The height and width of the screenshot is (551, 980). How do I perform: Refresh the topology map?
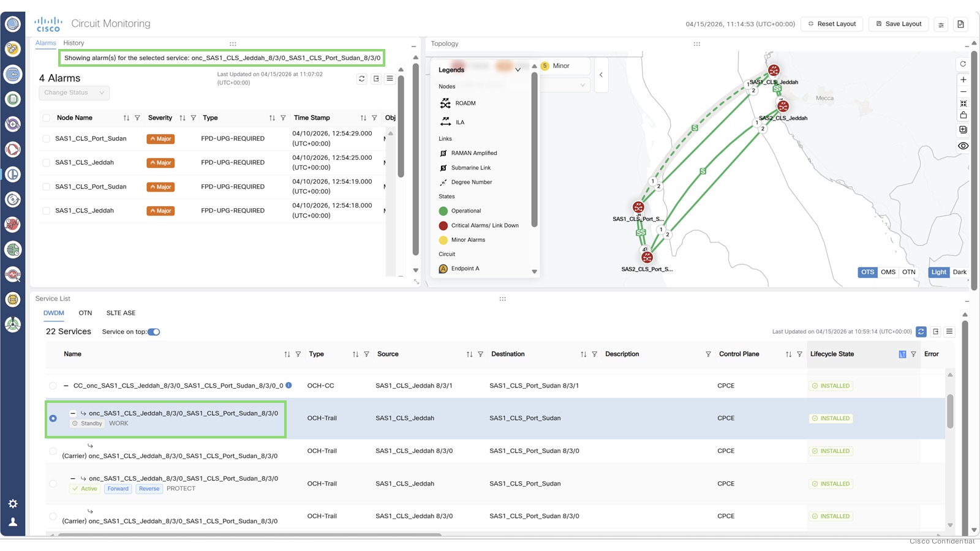point(963,64)
